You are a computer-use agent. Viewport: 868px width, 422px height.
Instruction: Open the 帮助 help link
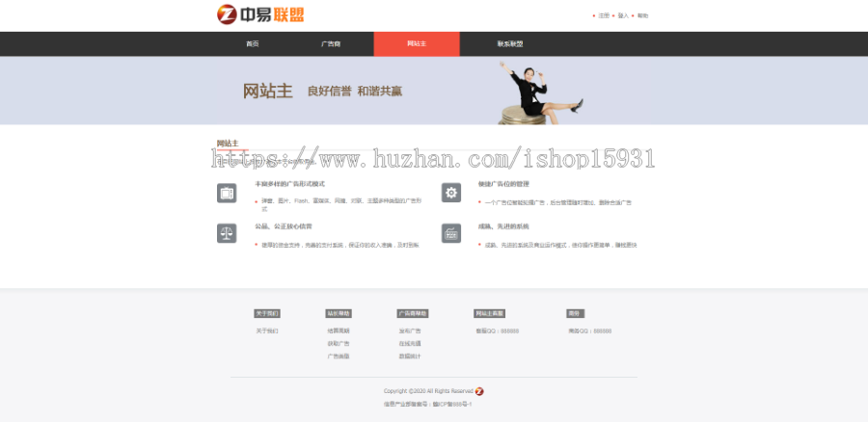point(642,16)
